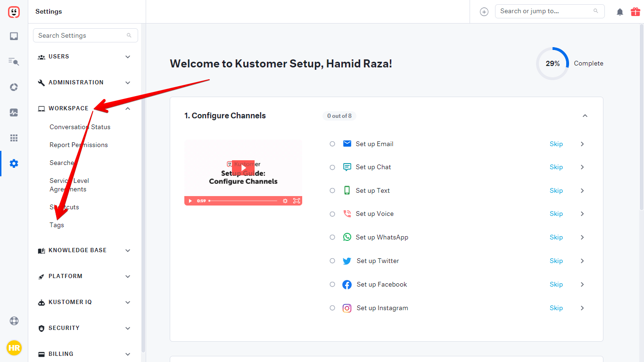Open the circular reporting icon in left rail
Image resolution: width=644 pixels, height=362 pixels.
tap(14, 87)
